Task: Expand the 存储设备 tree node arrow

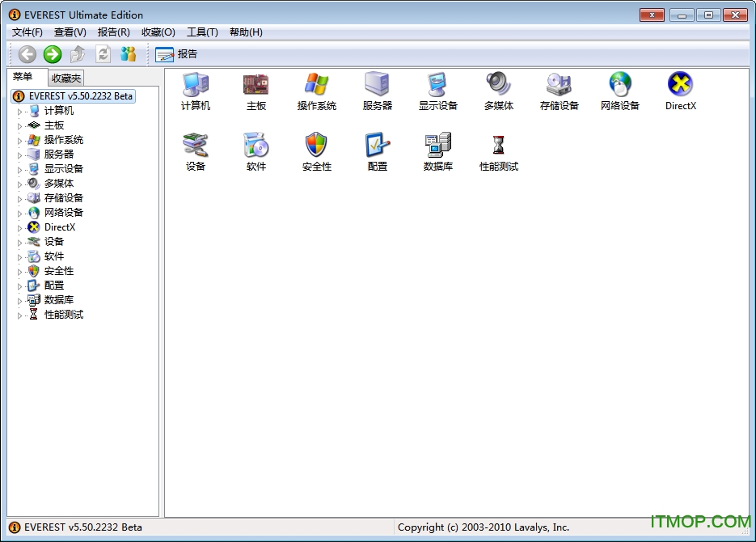Action: pyautogui.click(x=19, y=199)
